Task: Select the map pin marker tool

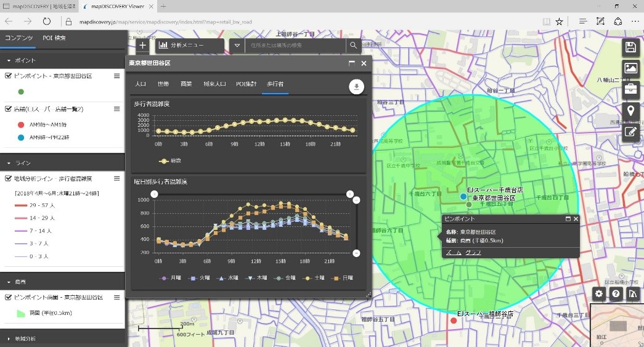Action: 630,111
